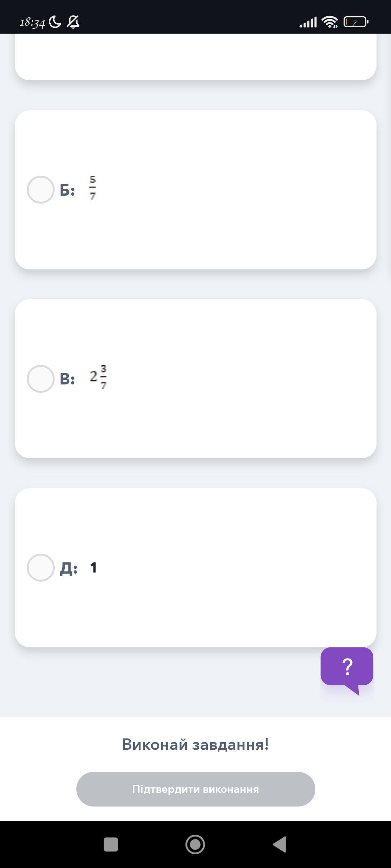Tap the Android home circle button
This screenshot has height=868, width=391.
195,844
